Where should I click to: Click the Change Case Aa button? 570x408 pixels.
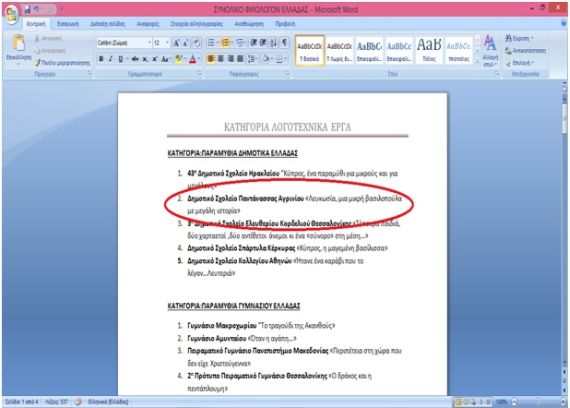tap(165, 59)
